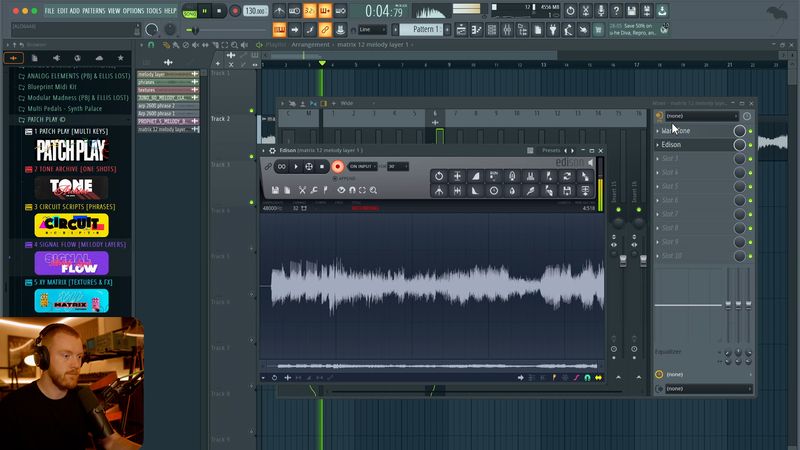Image resolution: width=800 pixels, height=450 pixels.
Task: Toggle the link/multilink controllers button
Action: pyautogui.click(x=325, y=30)
